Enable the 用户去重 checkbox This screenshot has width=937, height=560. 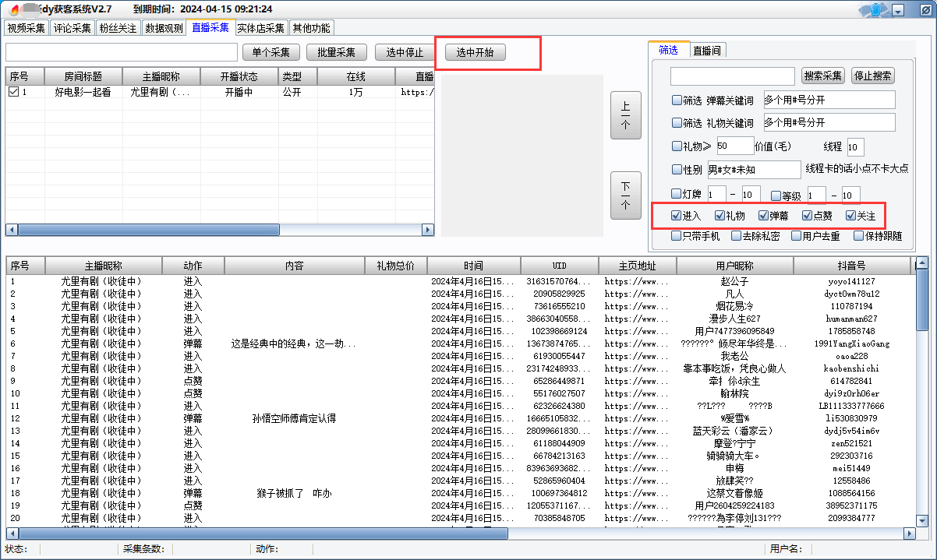[x=795, y=235]
